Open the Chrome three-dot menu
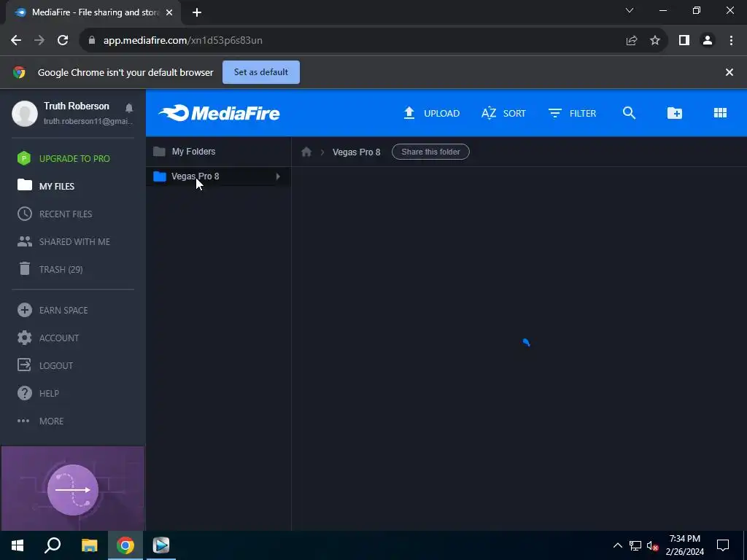747x560 pixels. (731, 41)
